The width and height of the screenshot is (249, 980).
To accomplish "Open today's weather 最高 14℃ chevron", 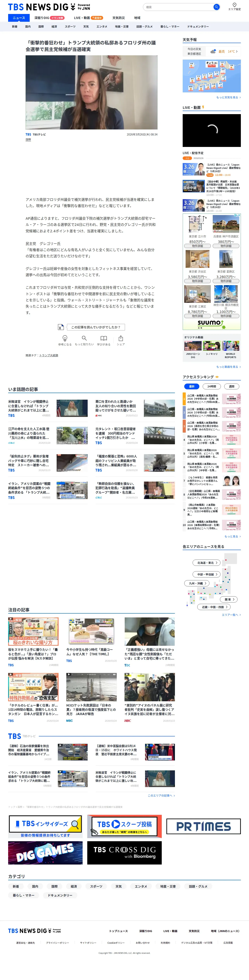I will (236, 51).
